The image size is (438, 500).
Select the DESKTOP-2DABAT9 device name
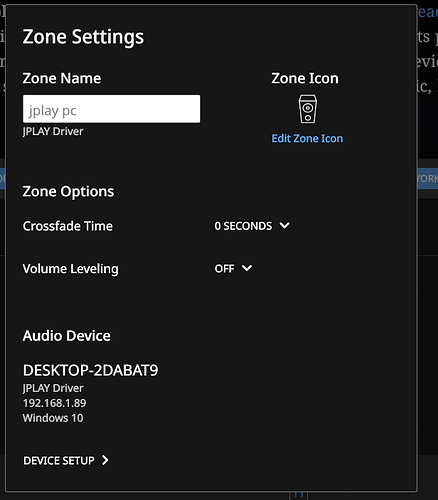point(90,370)
